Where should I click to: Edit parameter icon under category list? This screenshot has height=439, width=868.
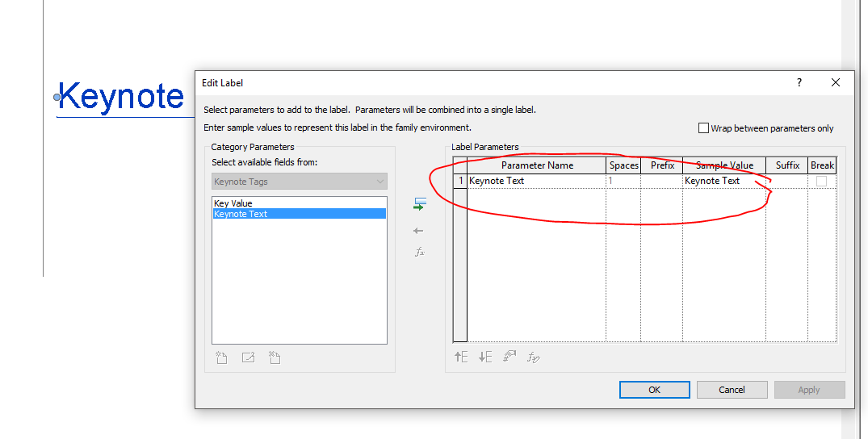(248, 357)
